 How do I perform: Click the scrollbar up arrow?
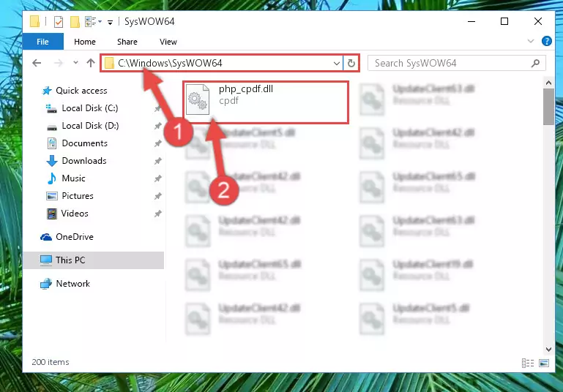pos(548,83)
